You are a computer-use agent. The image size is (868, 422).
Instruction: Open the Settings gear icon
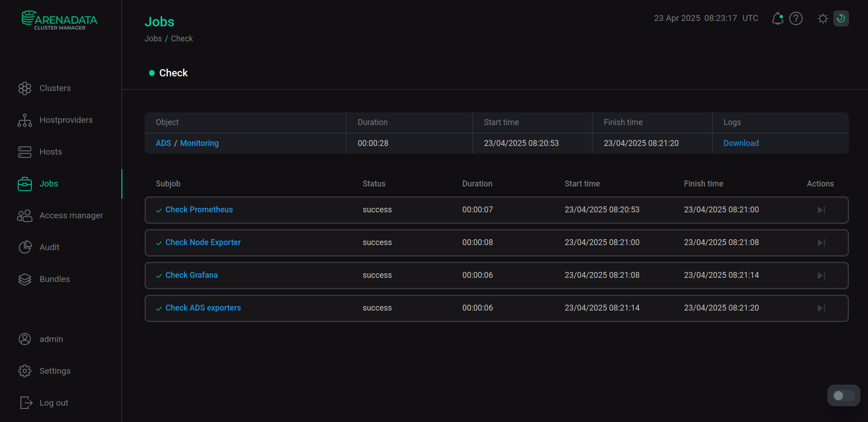pos(25,371)
